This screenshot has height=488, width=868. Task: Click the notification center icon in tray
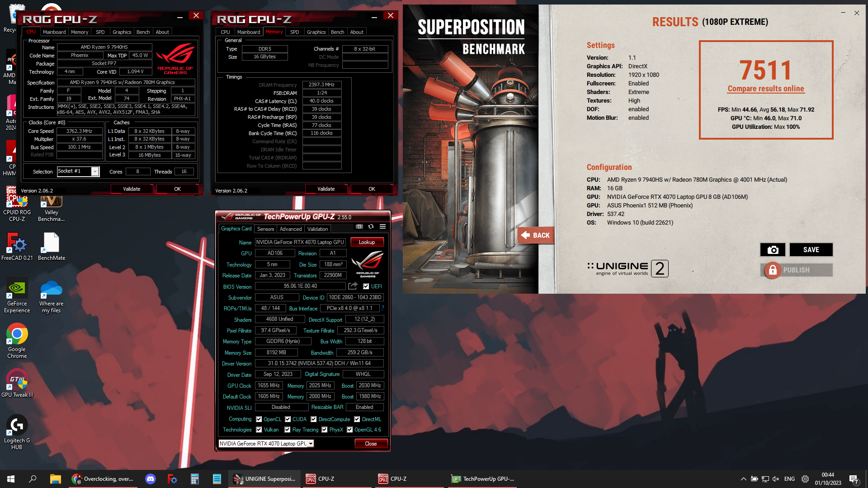coord(854,479)
